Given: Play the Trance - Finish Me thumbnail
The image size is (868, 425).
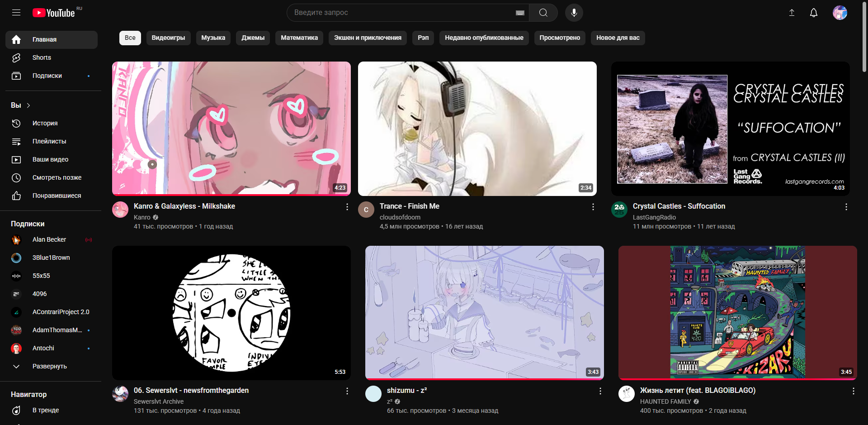Looking at the screenshot, I should coord(477,129).
